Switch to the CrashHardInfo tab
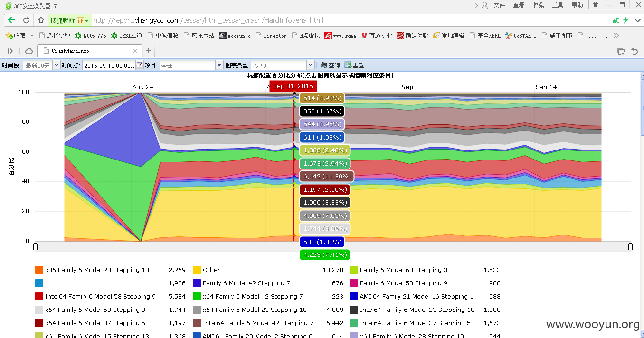Image resolution: width=644 pixels, height=338 pixels. [x=89, y=51]
